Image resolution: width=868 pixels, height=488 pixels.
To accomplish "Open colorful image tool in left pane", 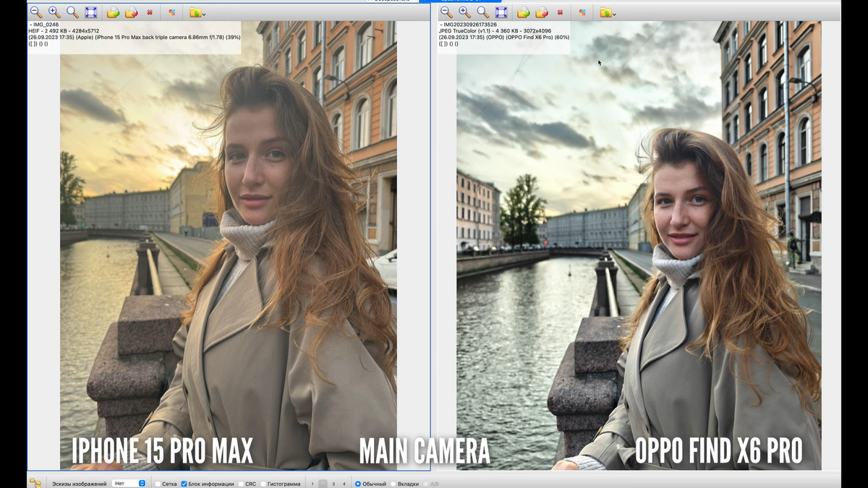I will 171,12.
